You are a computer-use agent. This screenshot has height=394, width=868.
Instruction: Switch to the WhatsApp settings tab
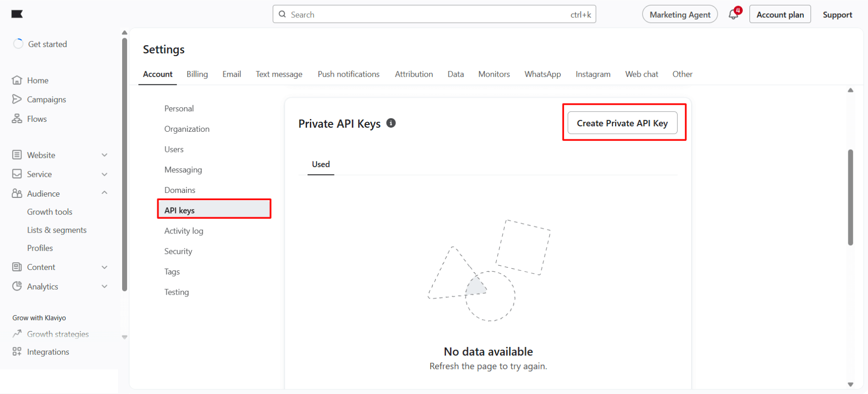pyautogui.click(x=542, y=74)
